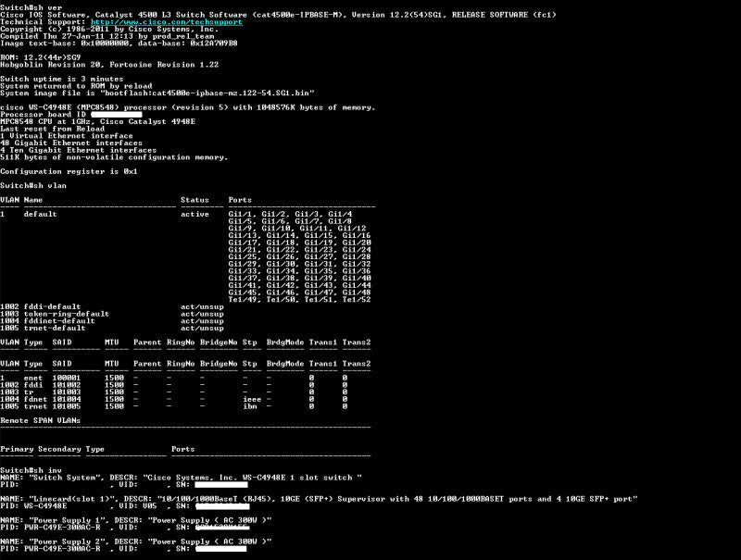Click the 'ieee' Stp value
The width and height of the screenshot is (741, 560).
coord(252,399)
